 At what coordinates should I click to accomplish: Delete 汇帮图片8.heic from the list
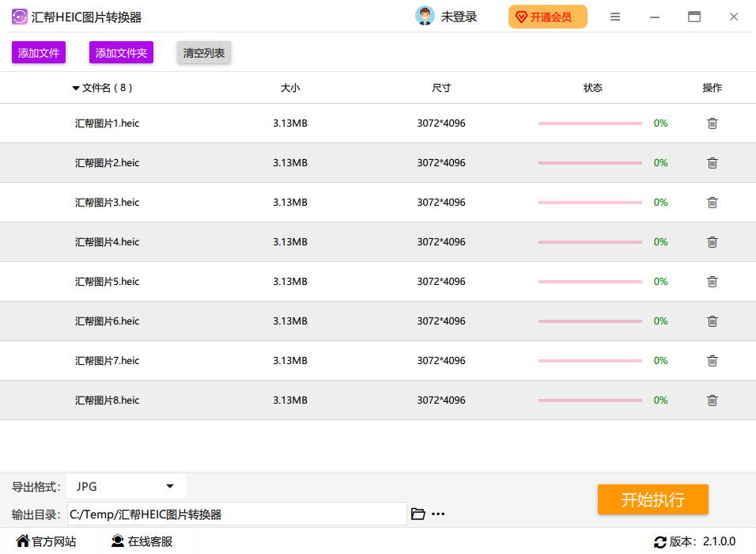[x=712, y=400]
